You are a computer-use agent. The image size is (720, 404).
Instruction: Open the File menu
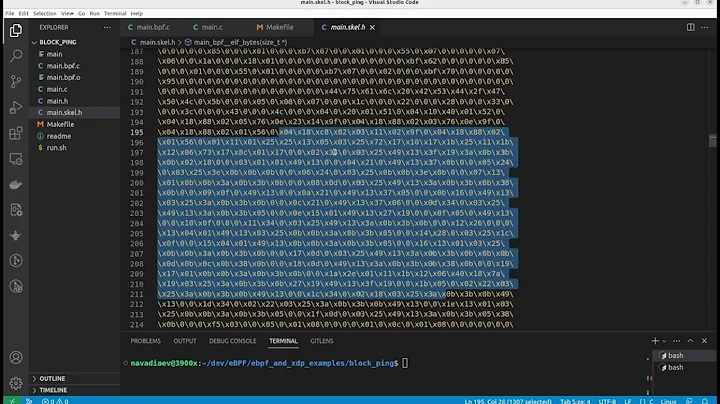tap(10, 13)
